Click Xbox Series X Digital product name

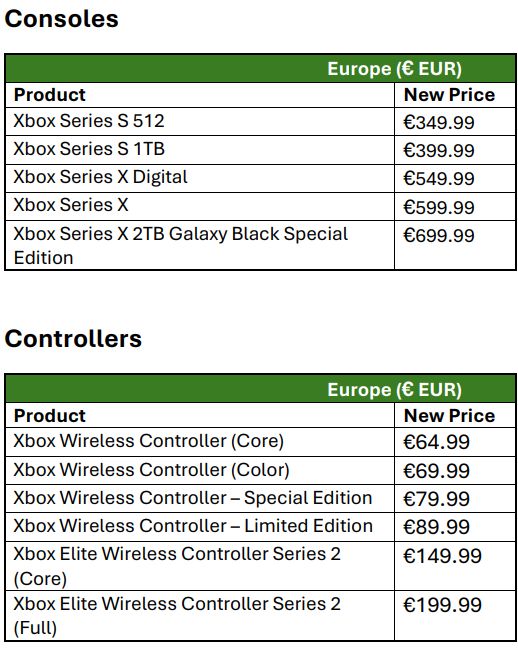pyautogui.click(x=101, y=177)
